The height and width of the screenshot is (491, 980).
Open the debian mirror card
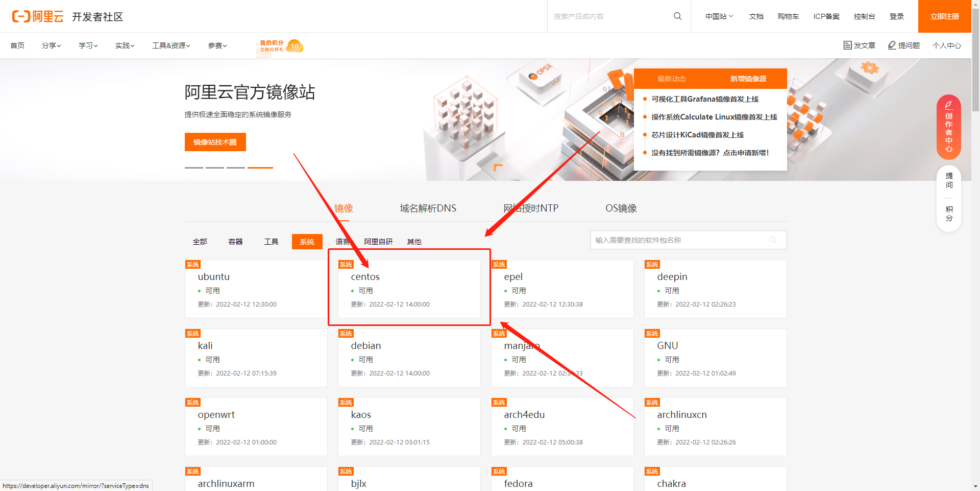click(x=409, y=358)
